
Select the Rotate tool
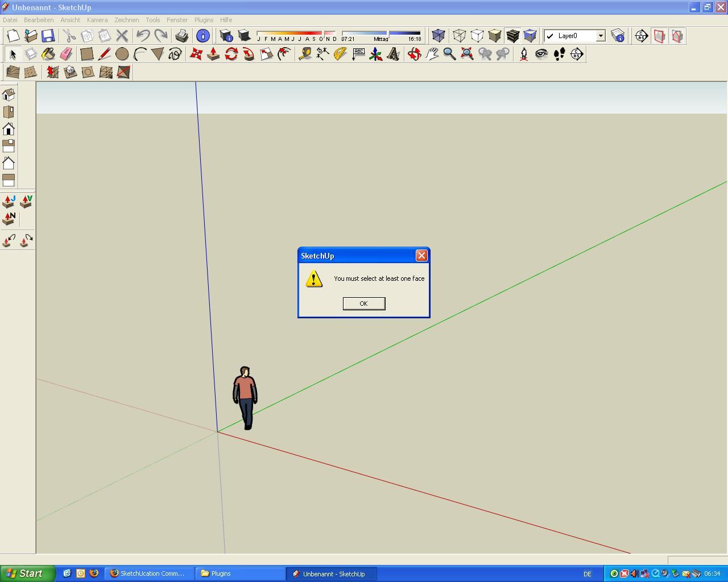[x=231, y=54]
